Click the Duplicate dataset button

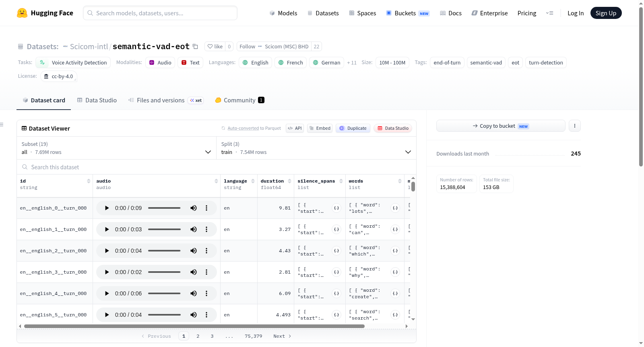click(353, 128)
